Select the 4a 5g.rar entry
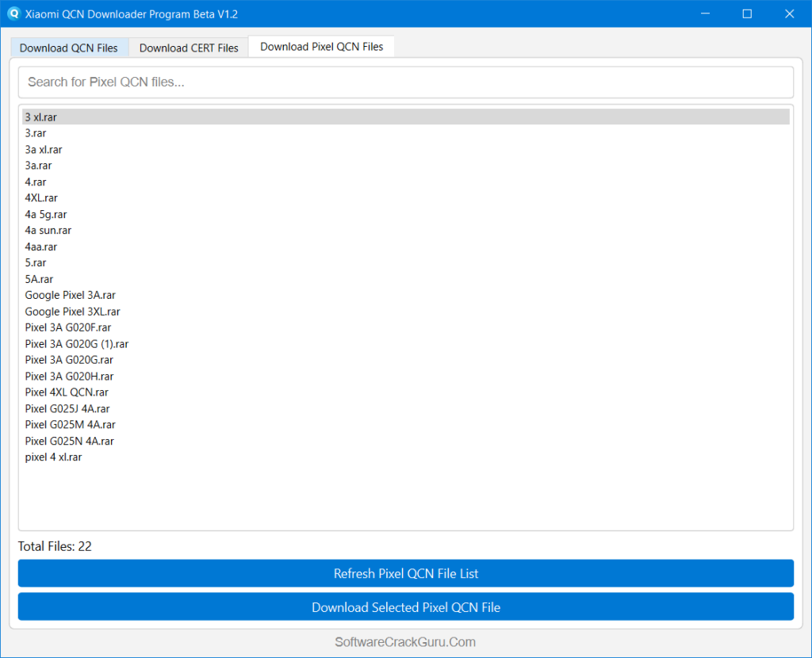The image size is (812, 658). pos(406,214)
